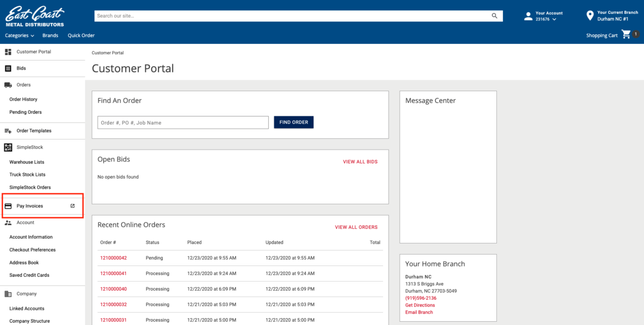Image resolution: width=644 pixels, height=325 pixels.
Task: Open the shopping cart icon
Action: point(626,34)
